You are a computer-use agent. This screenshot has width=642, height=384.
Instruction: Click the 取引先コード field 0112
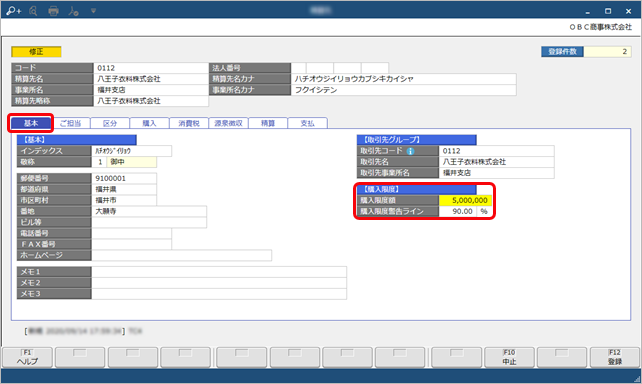497,151
